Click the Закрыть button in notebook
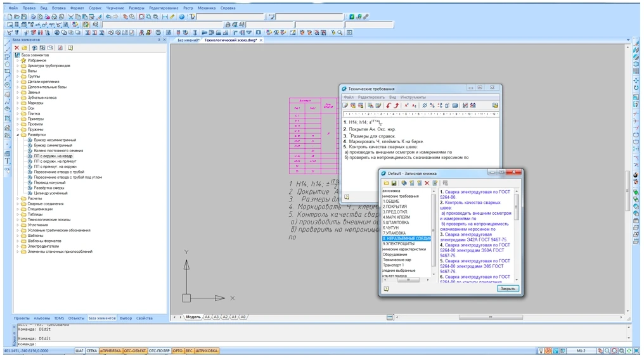 tap(508, 288)
